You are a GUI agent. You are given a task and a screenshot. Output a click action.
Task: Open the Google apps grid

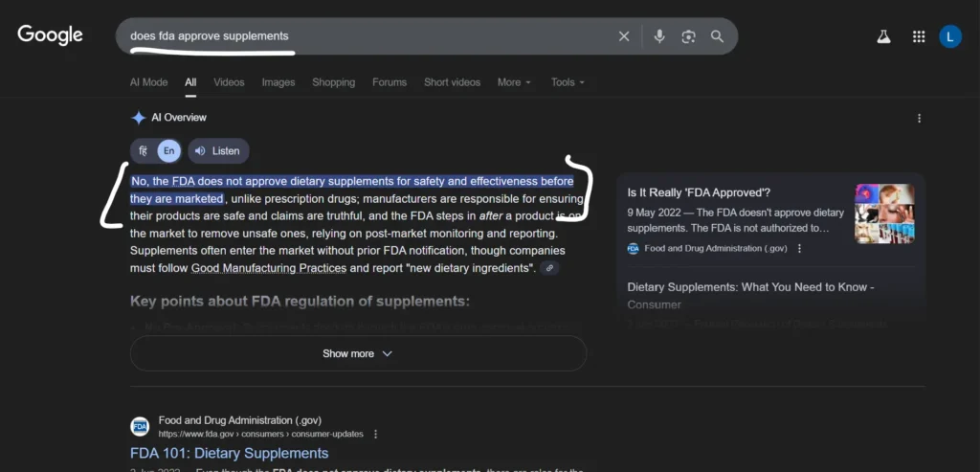918,36
